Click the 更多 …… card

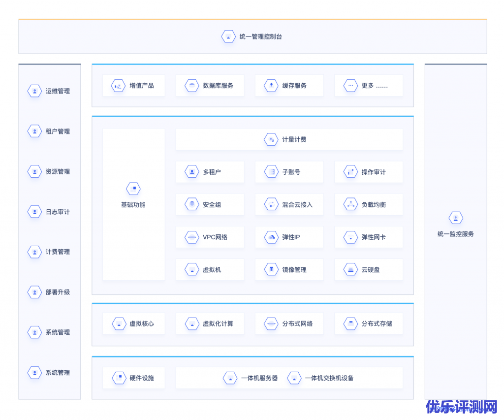coord(368,86)
